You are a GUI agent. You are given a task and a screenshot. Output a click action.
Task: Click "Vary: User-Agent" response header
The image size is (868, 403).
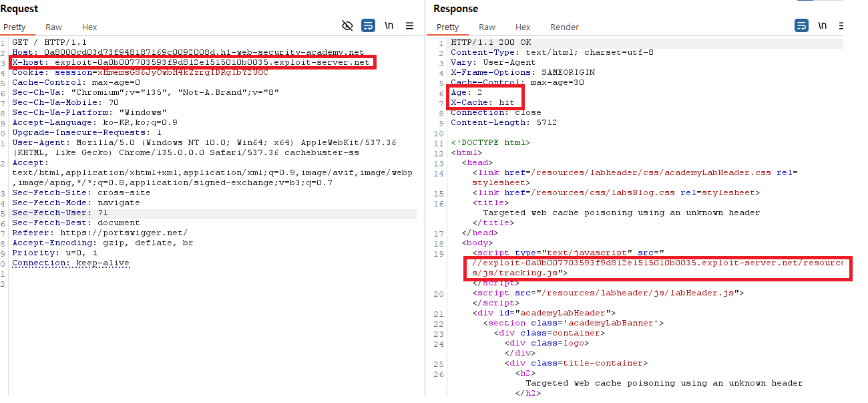click(493, 62)
